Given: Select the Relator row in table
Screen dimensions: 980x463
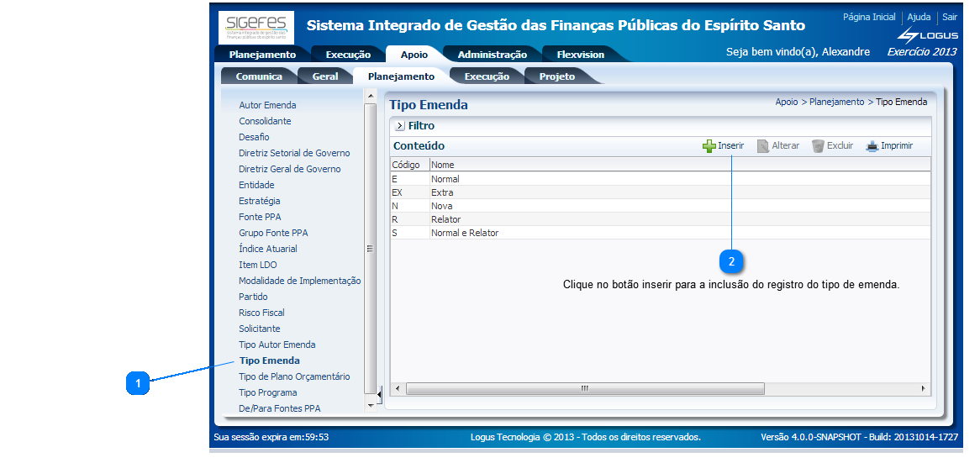Looking at the screenshot, I should click(x=445, y=219).
